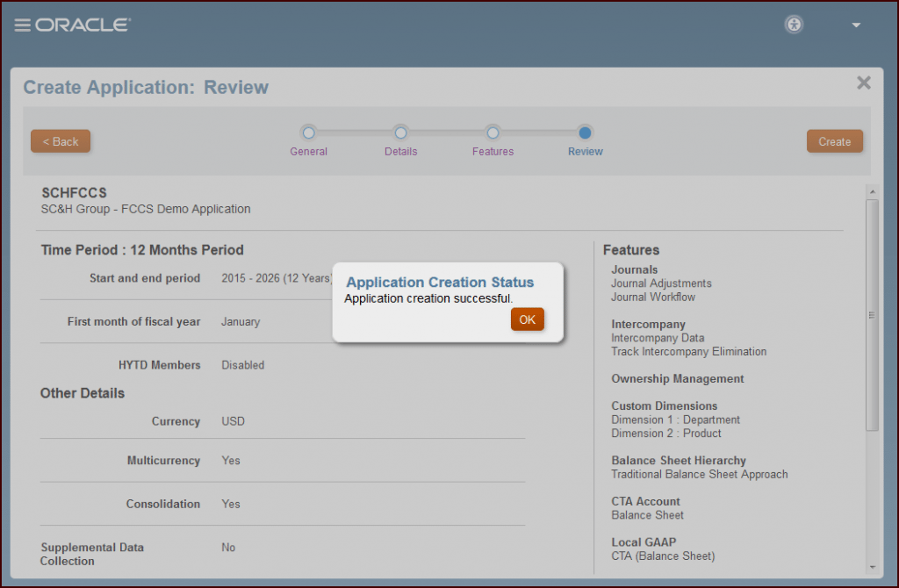Click scrollbar up arrow
899x588 pixels.
pyautogui.click(x=872, y=191)
